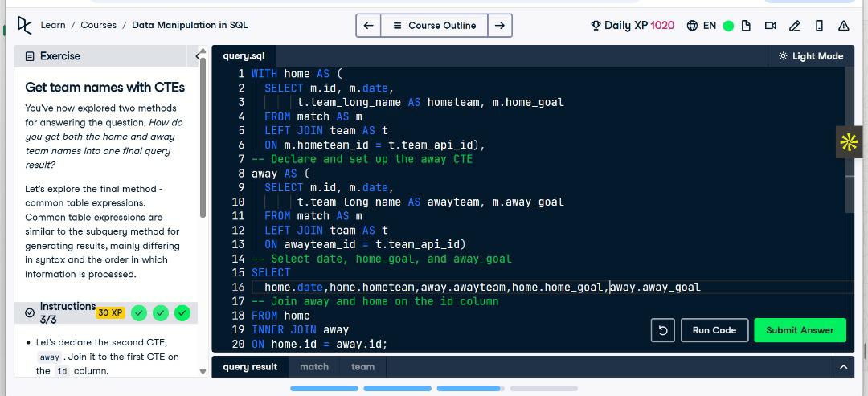868x396 pixels.
Task: Click the 'ON m.hometeam_id = t.team_api_id),' line
Action: 375,145
